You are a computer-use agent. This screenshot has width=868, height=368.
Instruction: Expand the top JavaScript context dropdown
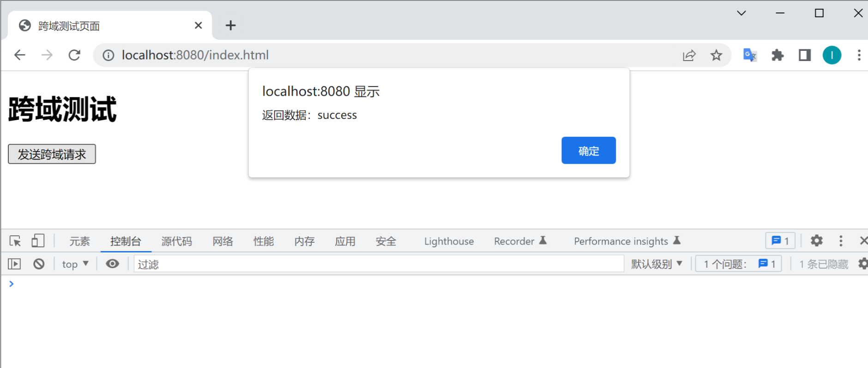click(75, 264)
